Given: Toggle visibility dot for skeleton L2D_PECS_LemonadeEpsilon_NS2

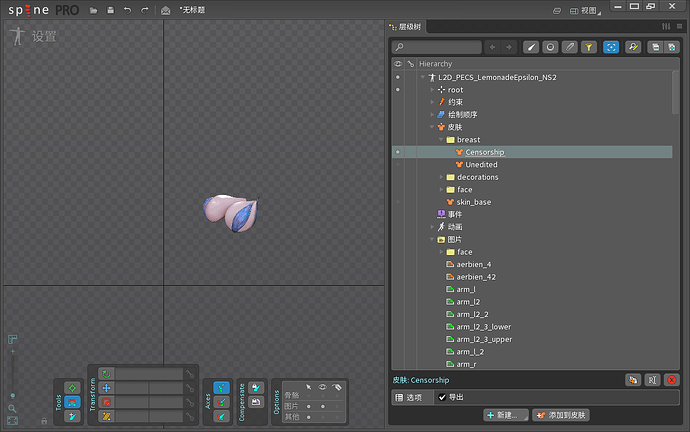Looking at the screenshot, I should coord(398,77).
